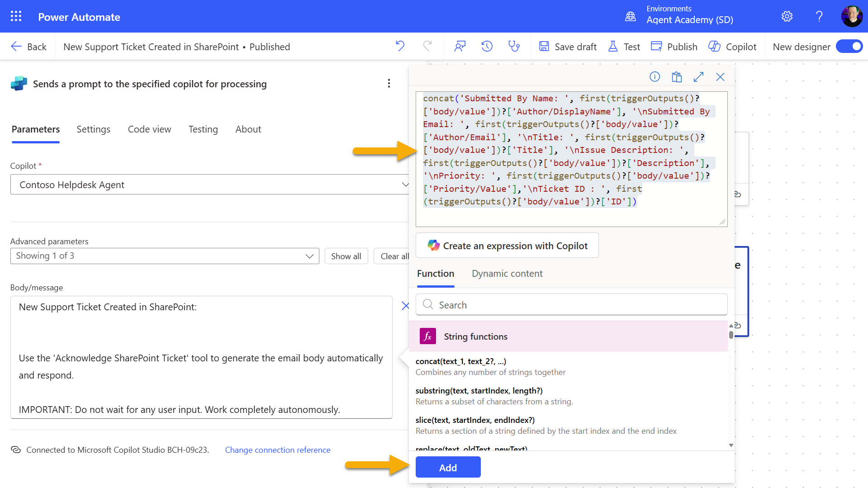Viewport: 868px width, 488px height.
Task: Click the function list scrollbar
Action: click(731, 336)
